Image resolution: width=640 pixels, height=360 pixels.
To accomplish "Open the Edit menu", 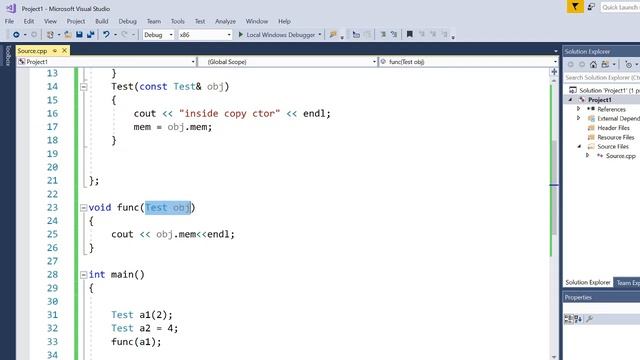I will pyautogui.click(x=29, y=21).
